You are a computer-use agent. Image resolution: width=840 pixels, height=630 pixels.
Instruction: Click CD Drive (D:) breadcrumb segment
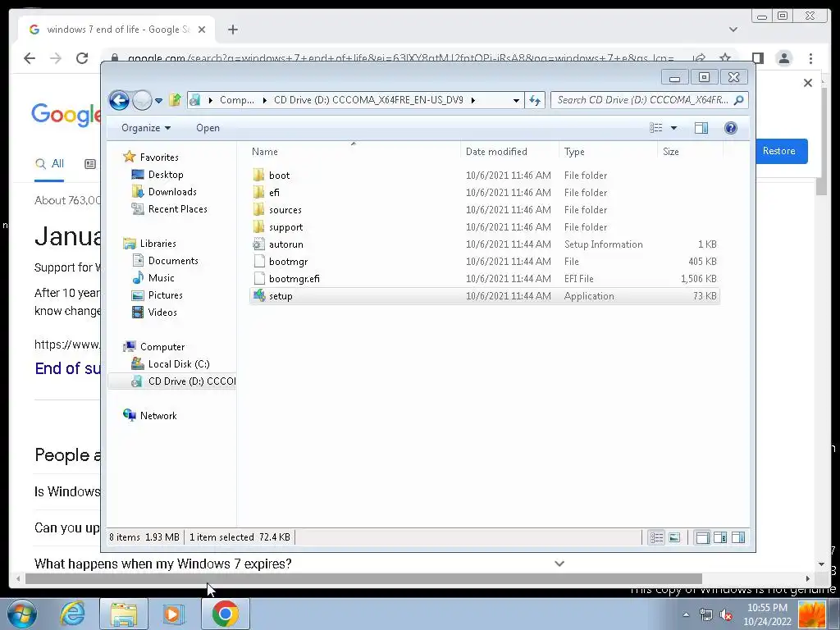(x=368, y=100)
